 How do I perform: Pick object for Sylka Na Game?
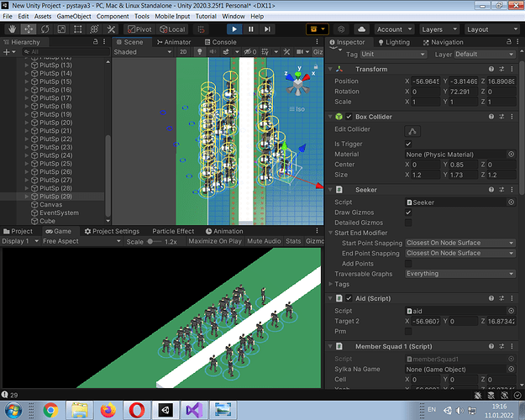pyautogui.click(x=512, y=369)
